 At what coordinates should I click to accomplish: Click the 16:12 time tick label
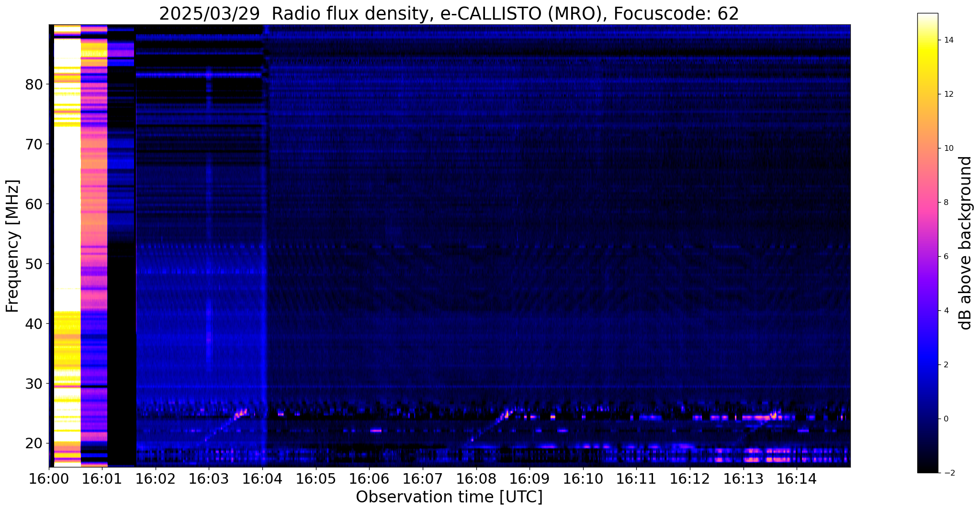pyautogui.click(x=690, y=478)
